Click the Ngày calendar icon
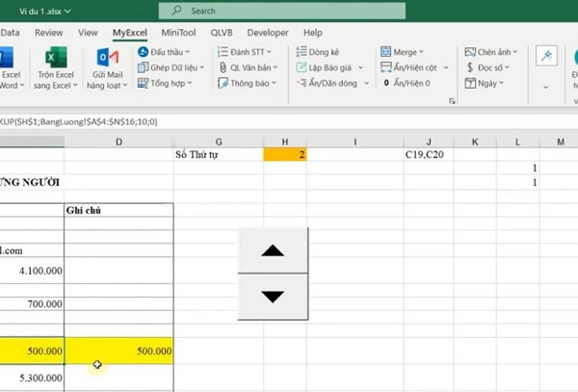The width and height of the screenshot is (578, 392). pos(470,83)
